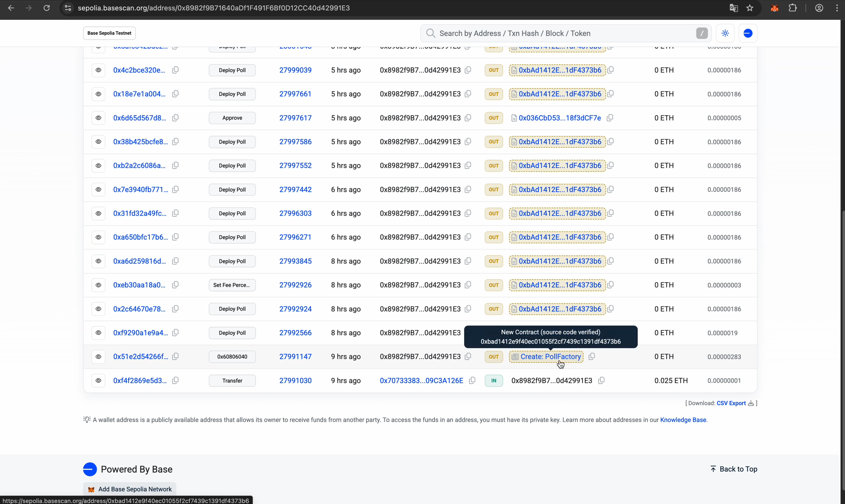Click Add Base Sepolia Network button
The image size is (845, 504).
pyautogui.click(x=130, y=489)
